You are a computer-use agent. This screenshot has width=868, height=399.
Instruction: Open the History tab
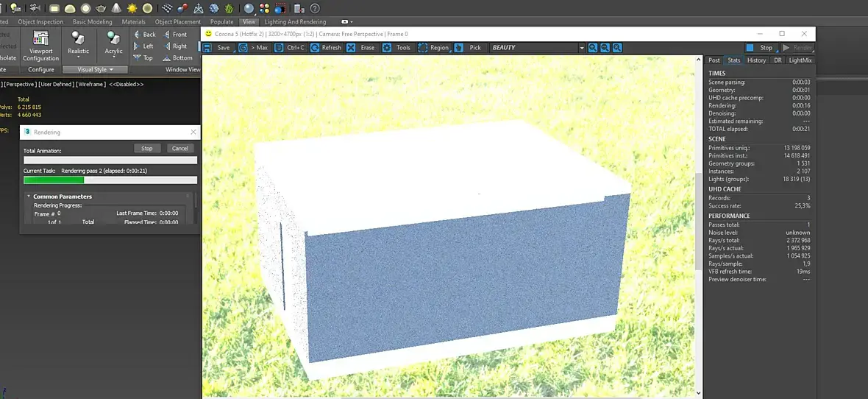[x=756, y=60]
